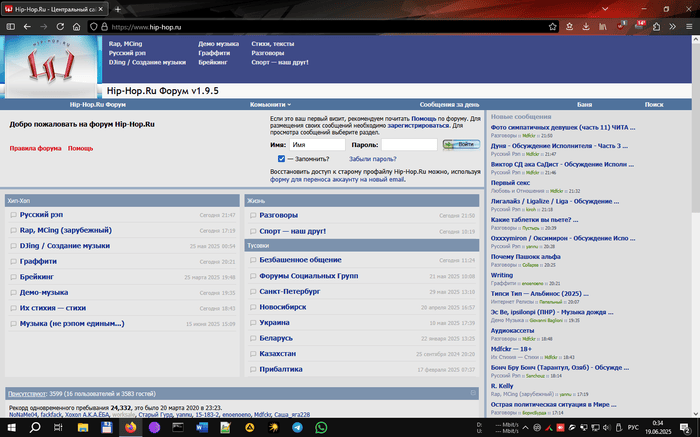Click the Hip-Hop.Ru logo image
Image resolution: width=700 pixels, height=437 pixels.
48,67
